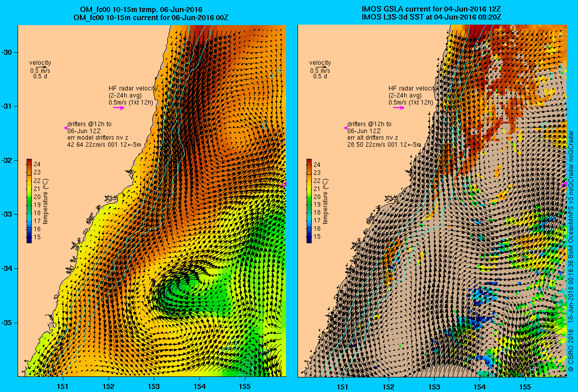
Task: Click the 'velocity' label in right map
Action: click(320, 63)
